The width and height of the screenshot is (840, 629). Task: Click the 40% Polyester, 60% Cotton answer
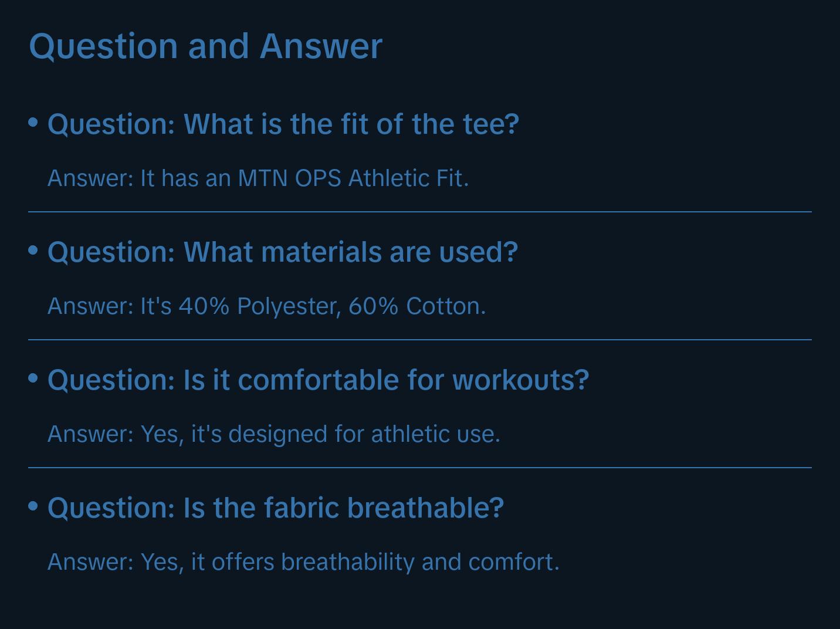click(266, 306)
